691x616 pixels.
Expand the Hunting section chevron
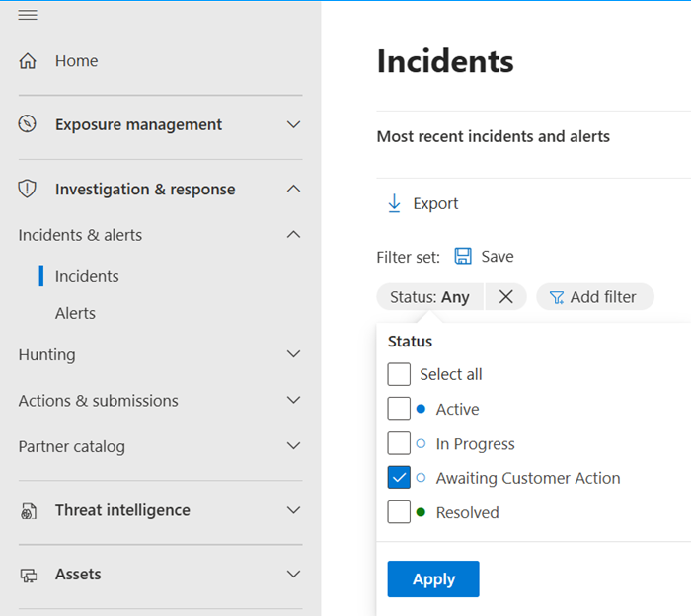(293, 354)
